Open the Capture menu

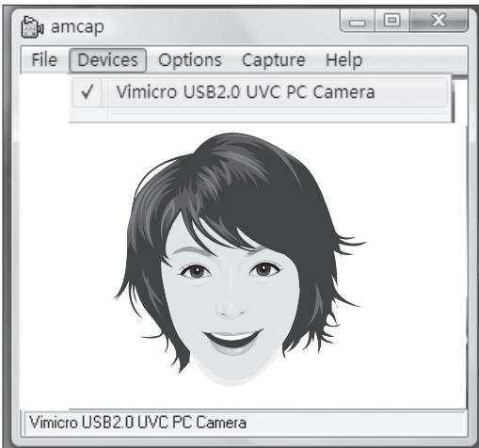[274, 60]
